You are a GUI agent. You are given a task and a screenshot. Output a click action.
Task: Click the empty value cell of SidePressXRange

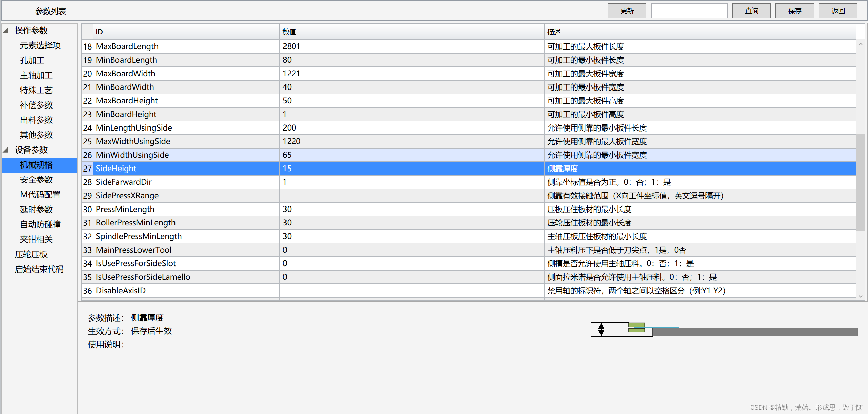click(x=412, y=195)
